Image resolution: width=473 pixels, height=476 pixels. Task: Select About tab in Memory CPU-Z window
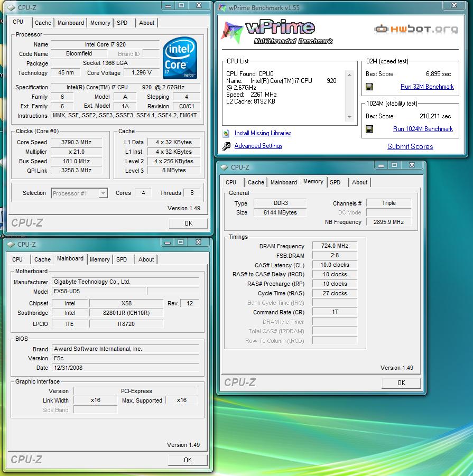(x=360, y=182)
